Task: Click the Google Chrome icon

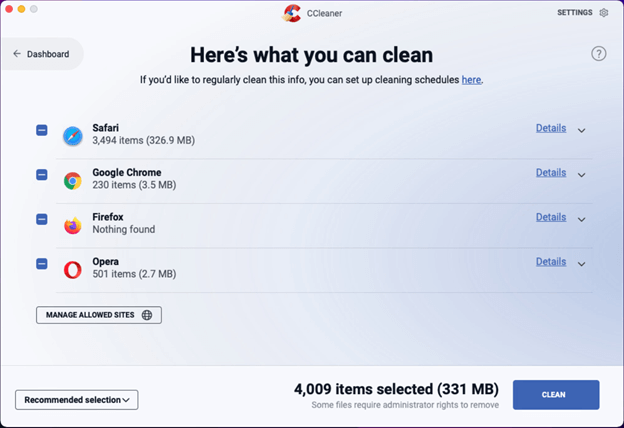Action: point(73,180)
